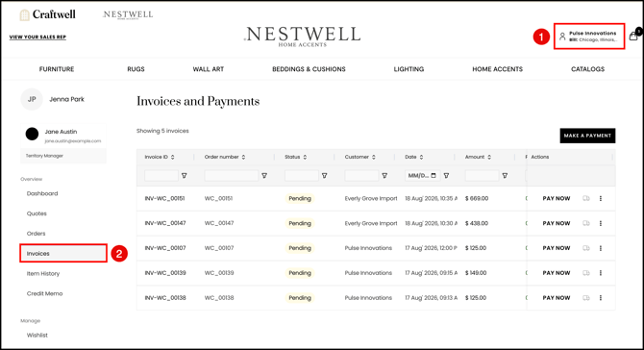Click invoice document icon for INV-WC_00147

pyautogui.click(x=586, y=223)
